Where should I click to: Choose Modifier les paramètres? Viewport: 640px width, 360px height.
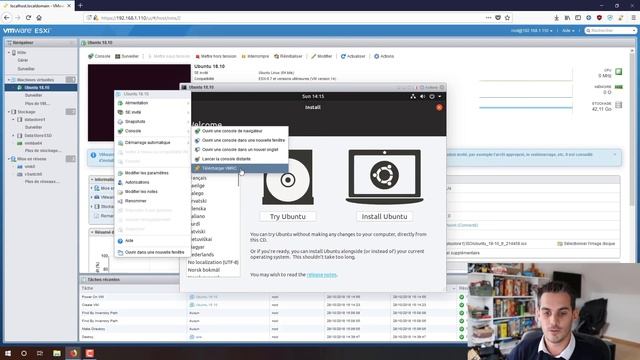(x=153, y=173)
